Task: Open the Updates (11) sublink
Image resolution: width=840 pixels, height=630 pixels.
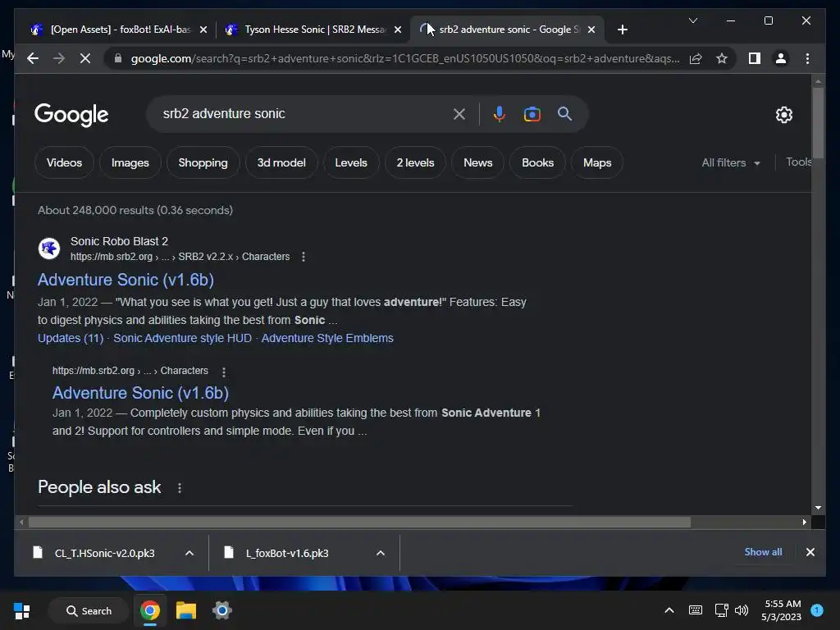Action: (71, 338)
